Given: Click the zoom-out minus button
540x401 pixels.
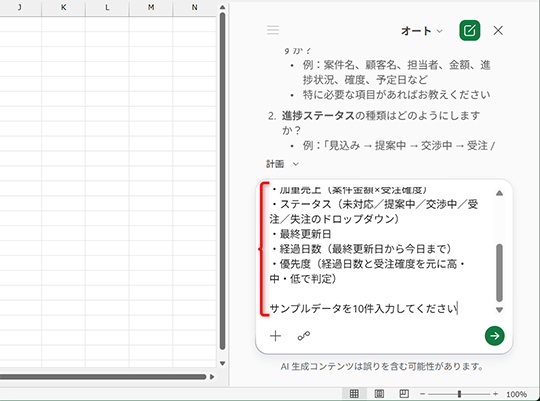Looking at the screenshot, I should 423,394.
